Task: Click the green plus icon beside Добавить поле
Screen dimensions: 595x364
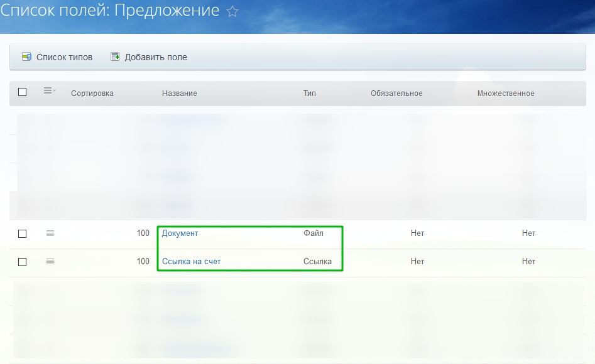Action: pos(115,57)
